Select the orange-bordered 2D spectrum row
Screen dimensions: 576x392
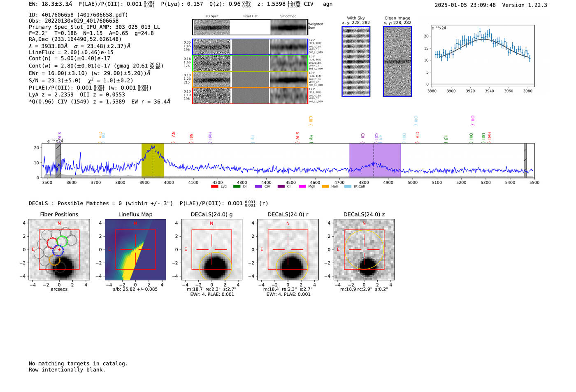tap(250, 79)
